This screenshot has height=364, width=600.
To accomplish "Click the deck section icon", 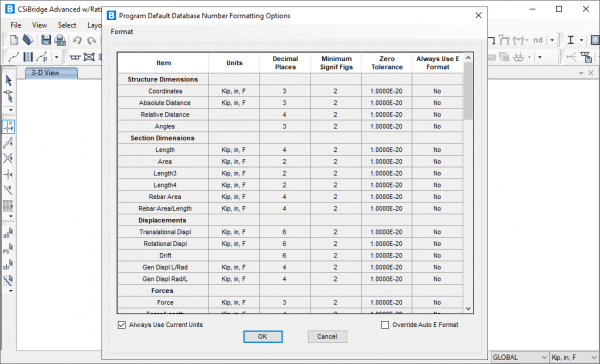I will pyautogui.click(x=75, y=57).
